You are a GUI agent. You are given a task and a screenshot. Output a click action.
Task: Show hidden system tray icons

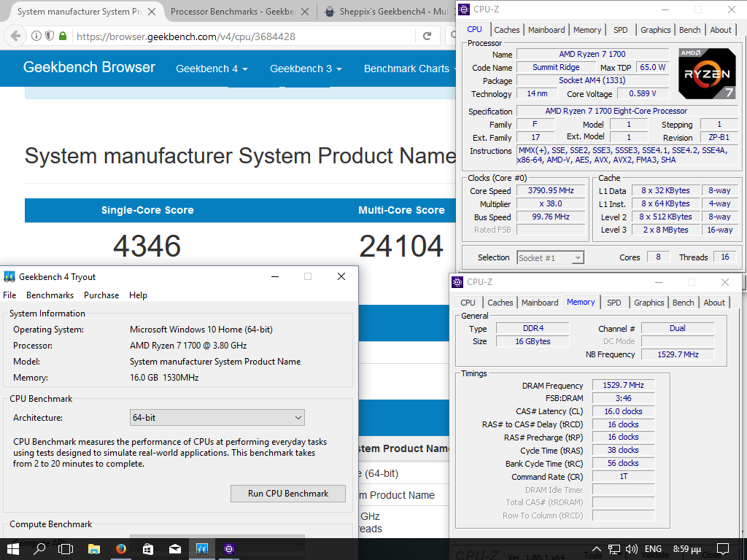tap(597, 549)
